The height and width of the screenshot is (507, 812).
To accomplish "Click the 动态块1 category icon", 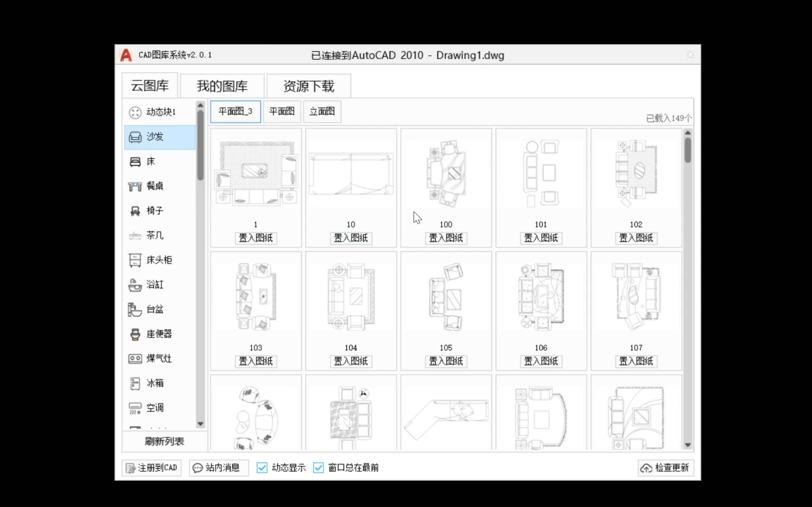I will (x=135, y=112).
